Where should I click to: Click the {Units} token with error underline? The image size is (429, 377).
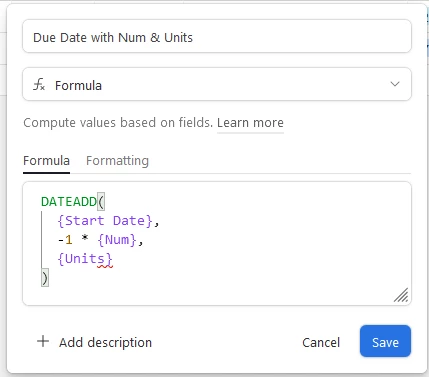tap(85, 259)
